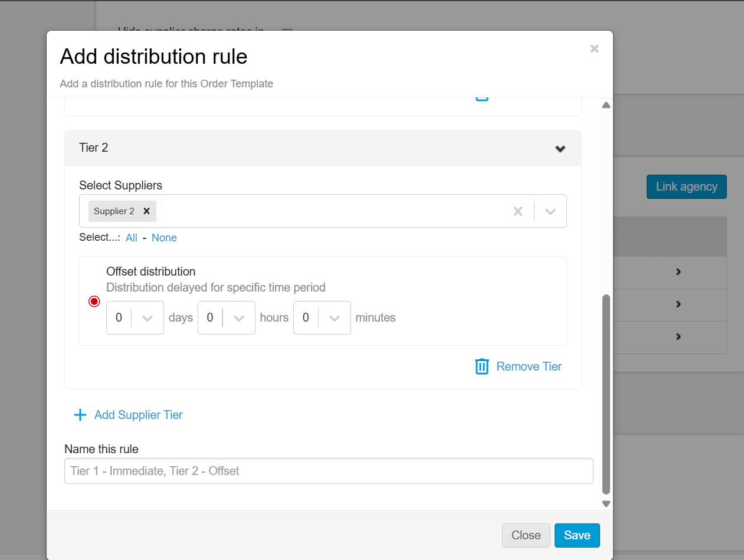Remove the Supplier 2 chip

(146, 211)
